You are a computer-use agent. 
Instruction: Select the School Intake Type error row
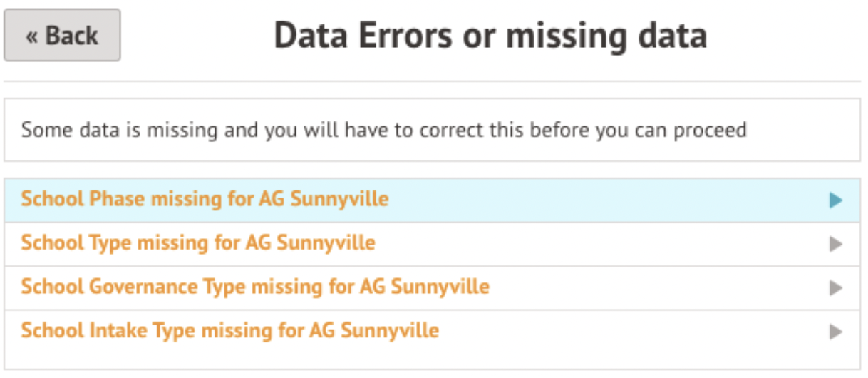[606, 331]
